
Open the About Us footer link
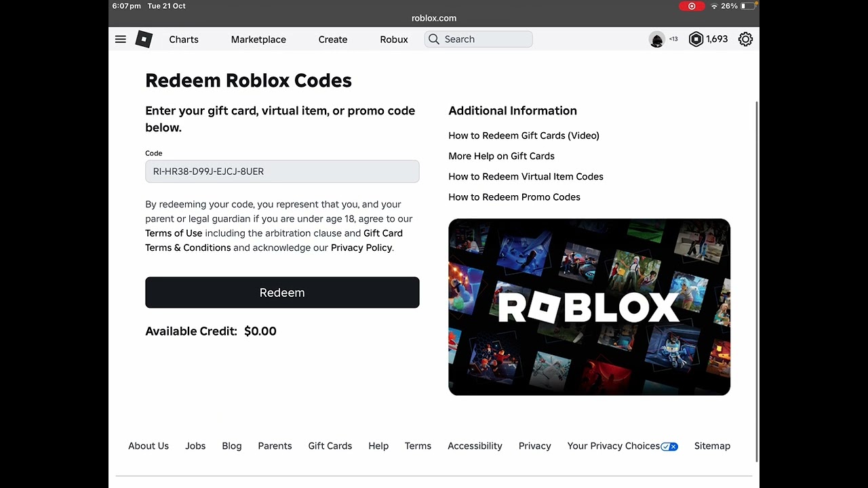pyautogui.click(x=149, y=446)
